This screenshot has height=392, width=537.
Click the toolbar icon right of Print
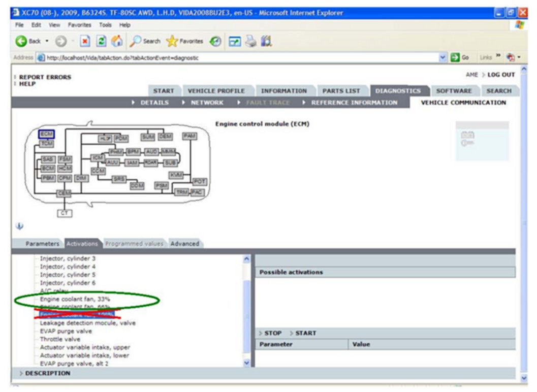(266, 41)
